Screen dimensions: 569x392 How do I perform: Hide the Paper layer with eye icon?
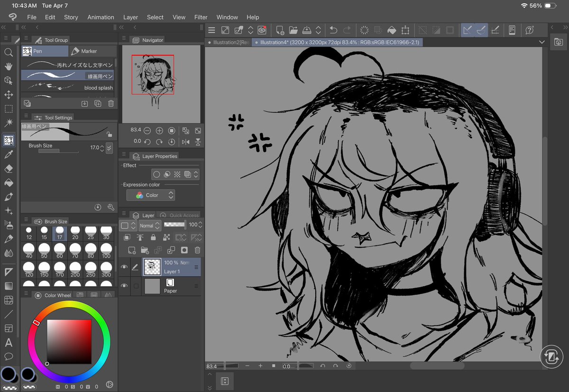click(x=124, y=286)
